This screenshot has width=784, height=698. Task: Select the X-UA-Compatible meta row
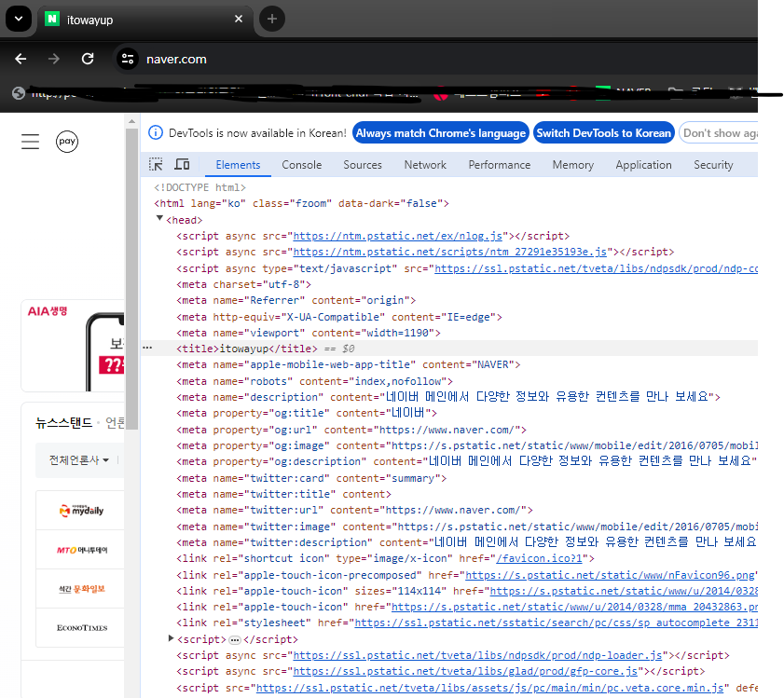pyautogui.click(x=339, y=317)
